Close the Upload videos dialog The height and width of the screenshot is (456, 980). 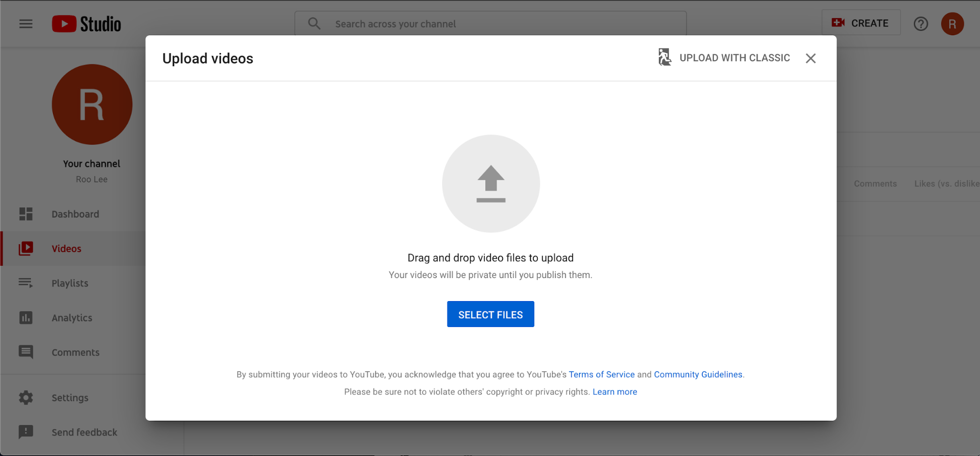[811, 58]
